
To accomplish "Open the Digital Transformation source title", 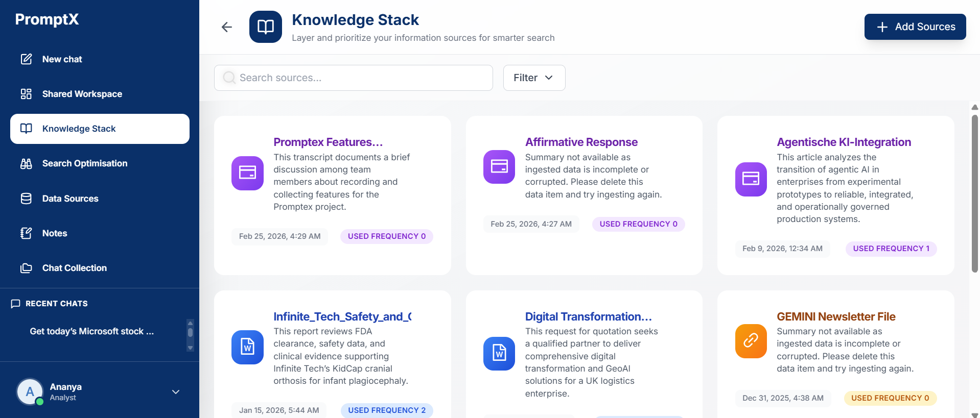I will [589, 316].
